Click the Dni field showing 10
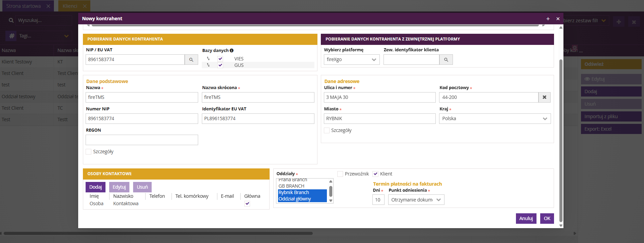 tap(378, 200)
